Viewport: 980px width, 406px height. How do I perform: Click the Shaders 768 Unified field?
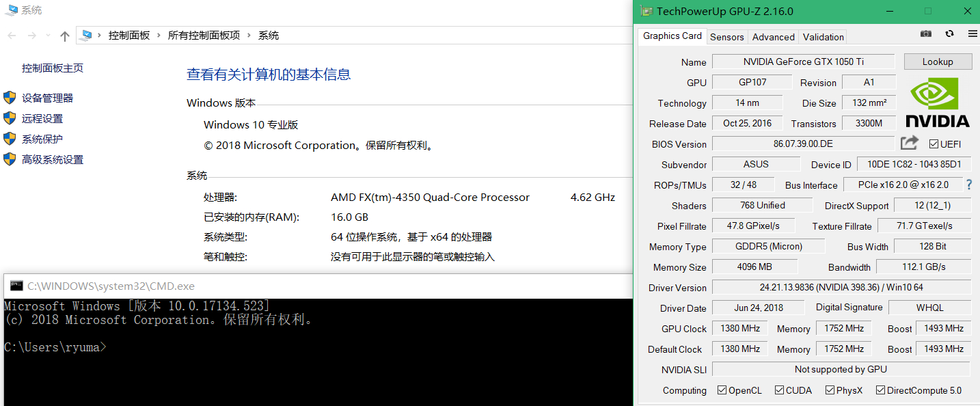[x=762, y=205]
